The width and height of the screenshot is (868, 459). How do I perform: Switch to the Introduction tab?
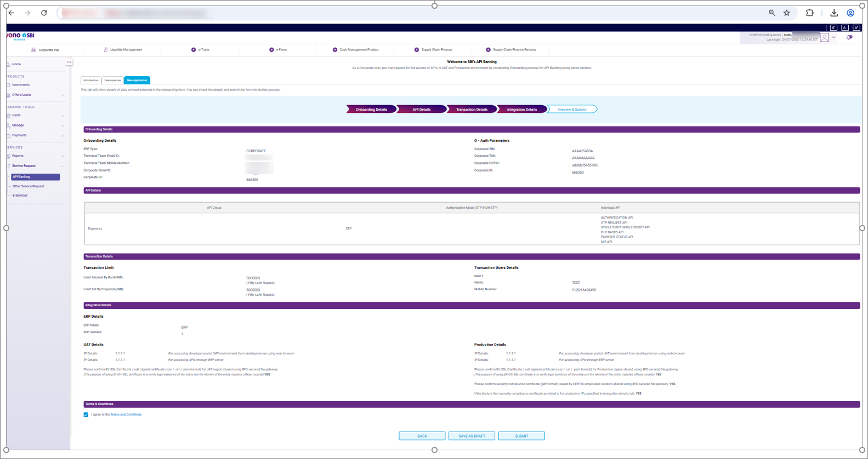pyautogui.click(x=91, y=81)
